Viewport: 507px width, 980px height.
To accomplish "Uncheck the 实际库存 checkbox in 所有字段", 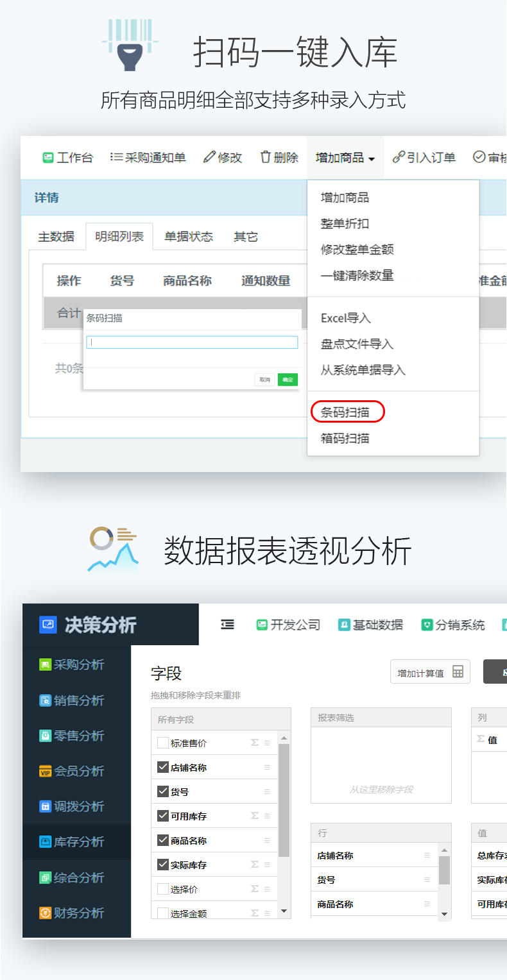I will (x=163, y=865).
